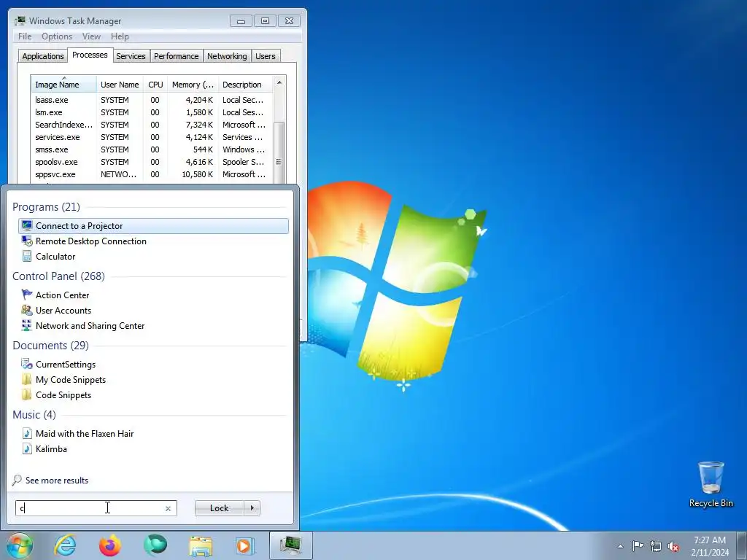Launch Internet Explorer from the taskbar
This screenshot has width=747, height=560.
(65, 545)
